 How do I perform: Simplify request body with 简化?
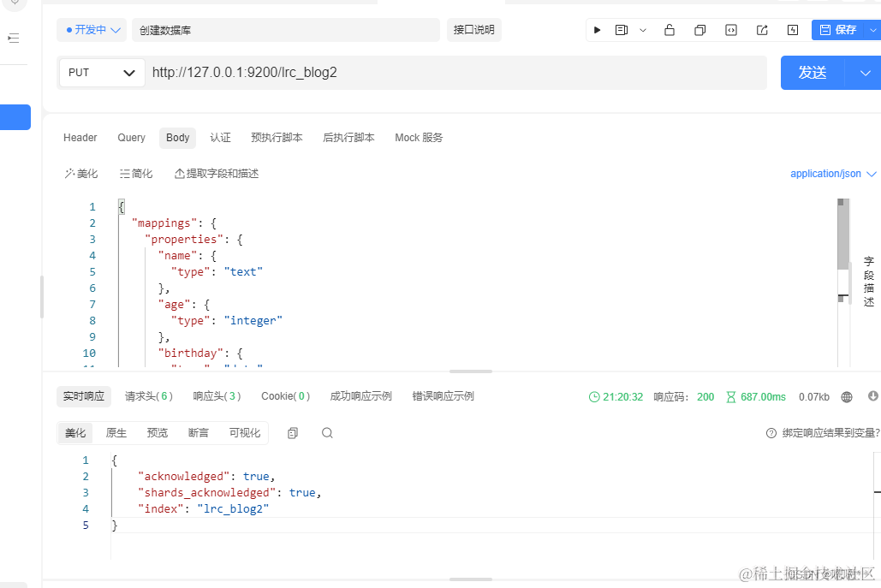click(136, 174)
